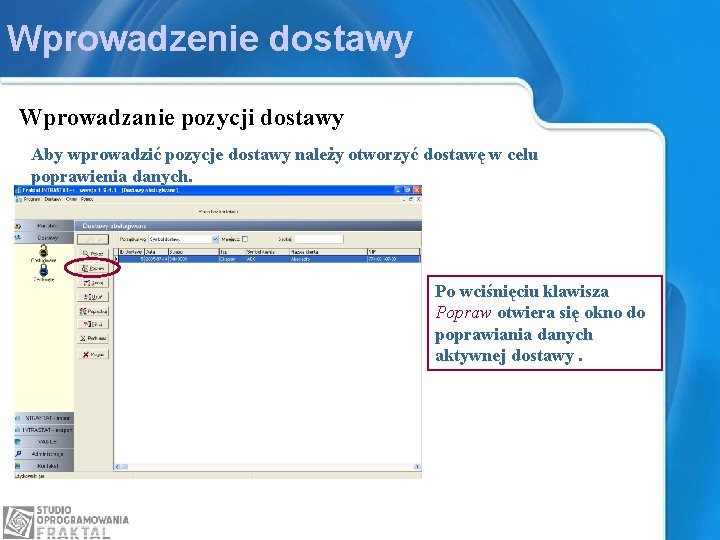
Task: Click the Typ column header
Action: 232,252
